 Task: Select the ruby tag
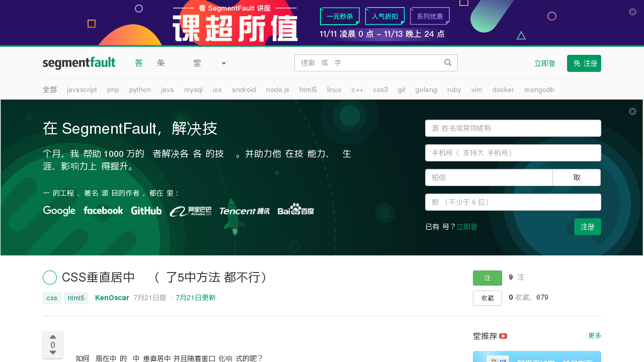pos(454,89)
